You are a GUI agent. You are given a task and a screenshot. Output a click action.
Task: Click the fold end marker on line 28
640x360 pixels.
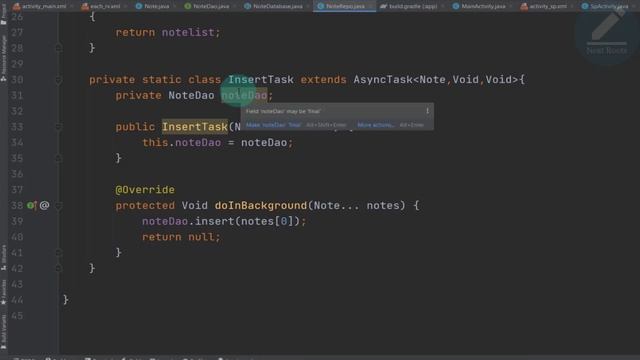(x=58, y=48)
